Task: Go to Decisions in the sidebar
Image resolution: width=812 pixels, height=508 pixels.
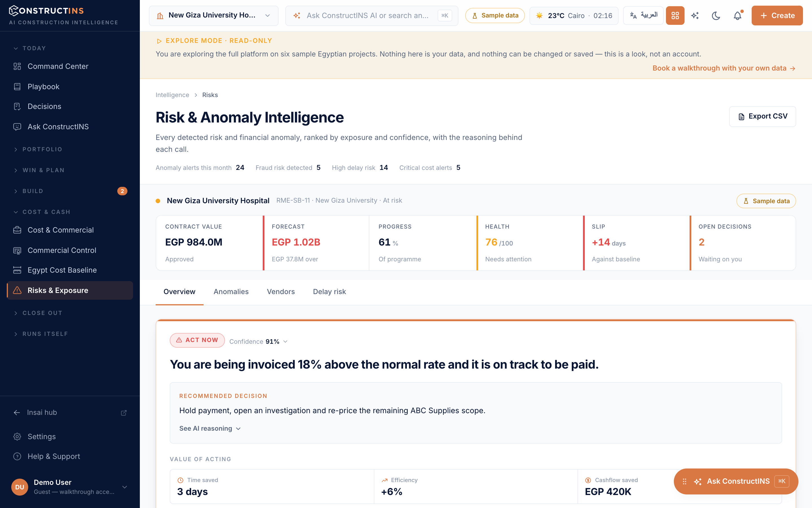Action: tap(70, 106)
